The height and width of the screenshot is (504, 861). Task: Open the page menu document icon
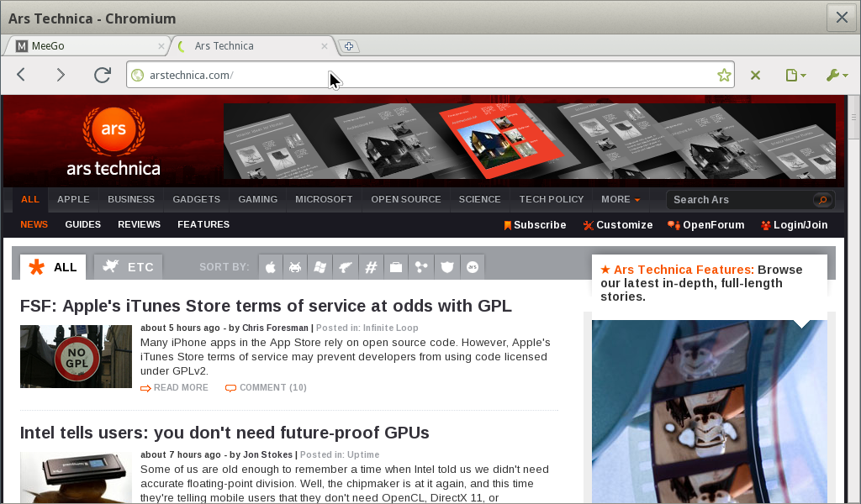(795, 75)
